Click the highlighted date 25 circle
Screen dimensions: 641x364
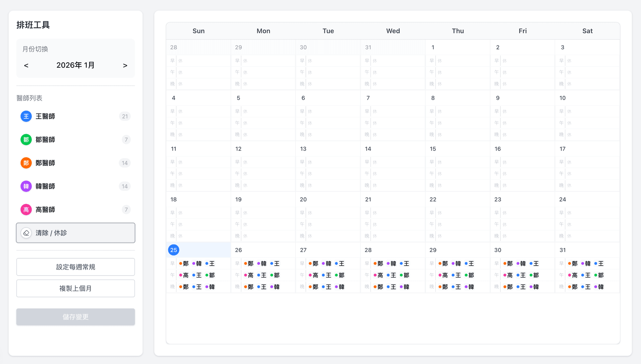pos(174,250)
